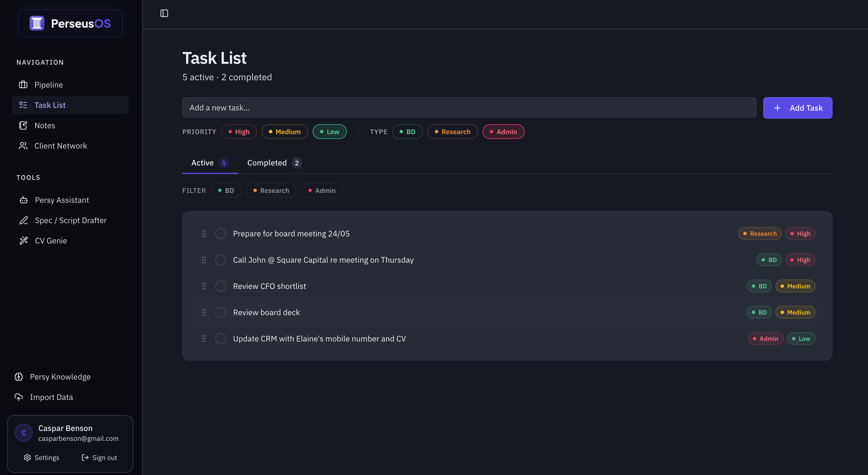
Task: Filter the list by BD
Action: tap(226, 190)
